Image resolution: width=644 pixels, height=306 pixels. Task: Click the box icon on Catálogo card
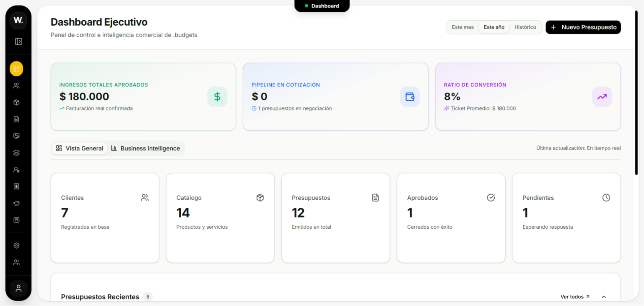pos(260,198)
